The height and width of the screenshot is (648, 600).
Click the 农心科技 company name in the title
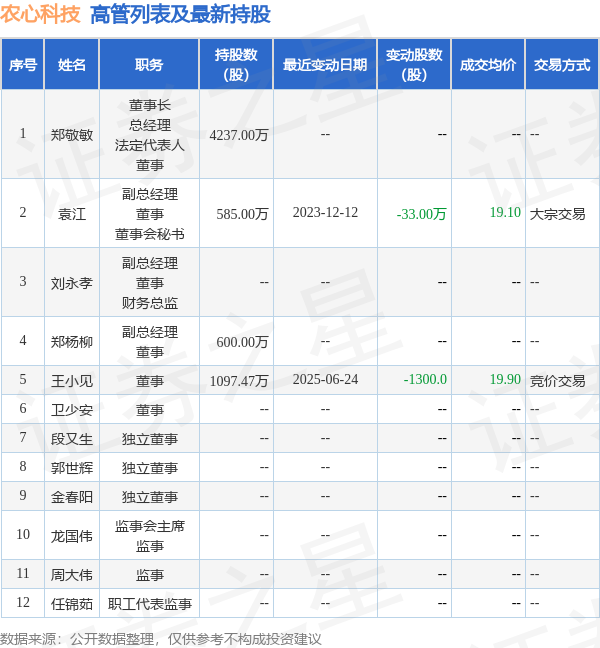pos(41,14)
